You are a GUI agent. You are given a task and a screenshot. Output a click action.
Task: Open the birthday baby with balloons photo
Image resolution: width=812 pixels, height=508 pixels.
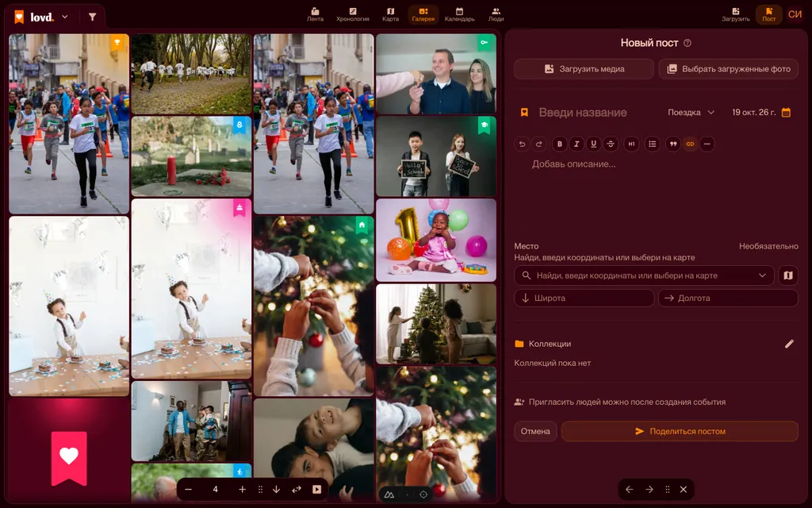(436, 240)
